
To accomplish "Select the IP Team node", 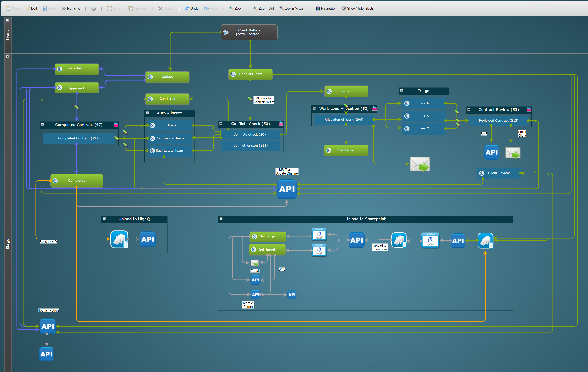I will point(169,125).
